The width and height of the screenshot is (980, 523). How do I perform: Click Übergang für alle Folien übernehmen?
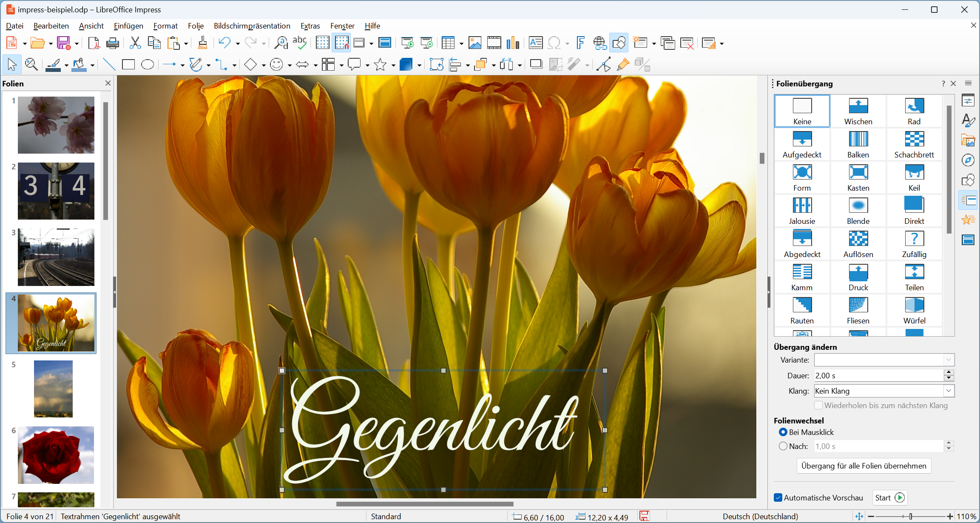[x=864, y=466]
